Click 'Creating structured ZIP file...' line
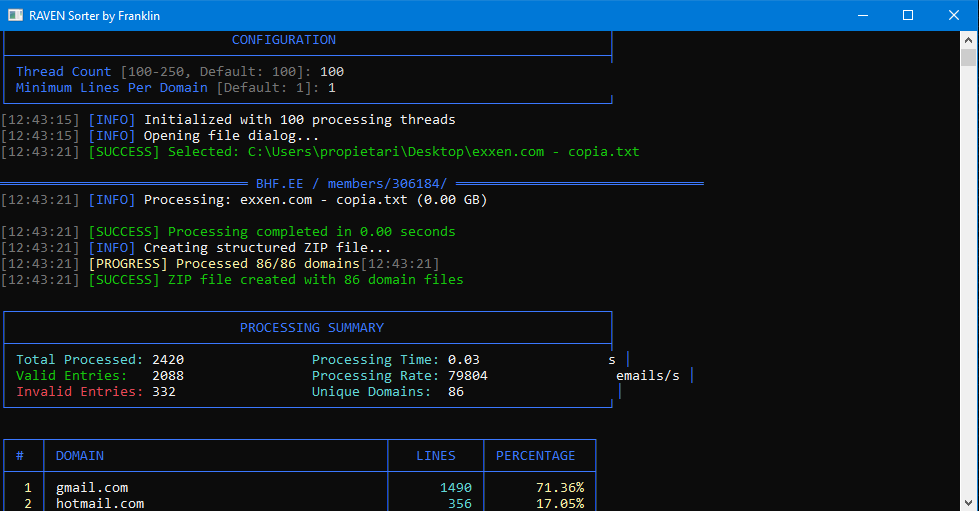The height and width of the screenshot is (511, 979). pyautogui.click(x=267, y=248)
